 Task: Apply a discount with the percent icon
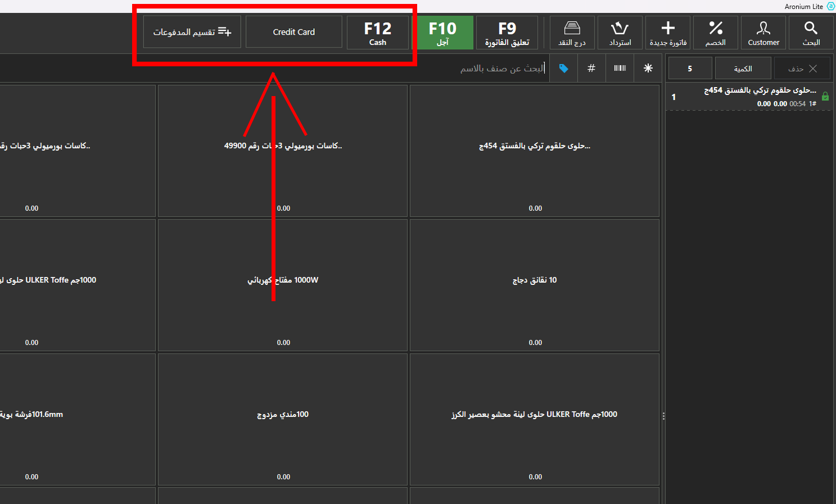click(715, 33)
